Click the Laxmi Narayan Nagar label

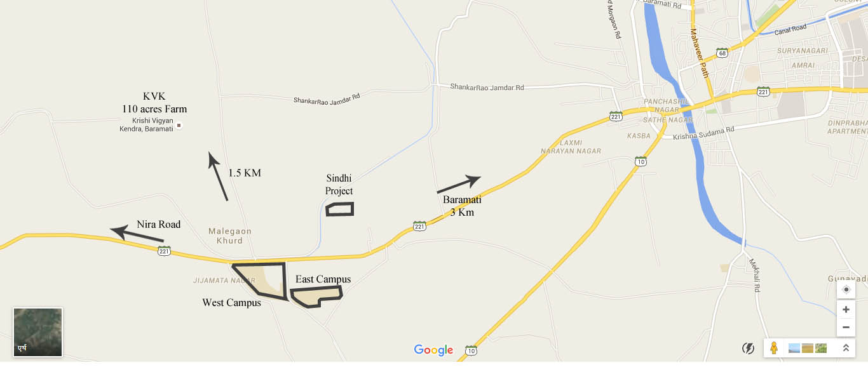(570, 147)
